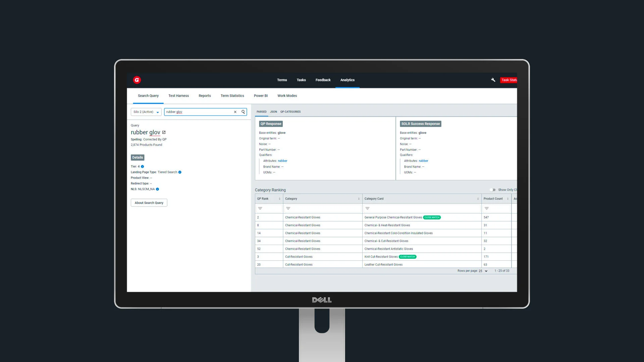Click the info icon beside Tiered Search

(x=180, y=172)
